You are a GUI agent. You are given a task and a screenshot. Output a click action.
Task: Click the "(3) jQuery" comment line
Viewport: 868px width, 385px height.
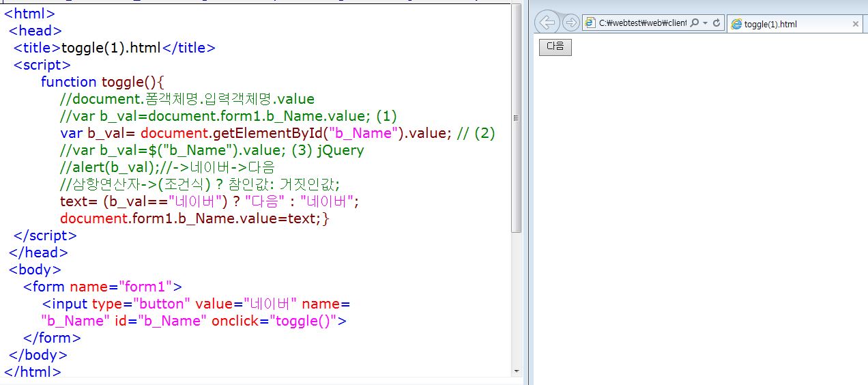point(212,150)
